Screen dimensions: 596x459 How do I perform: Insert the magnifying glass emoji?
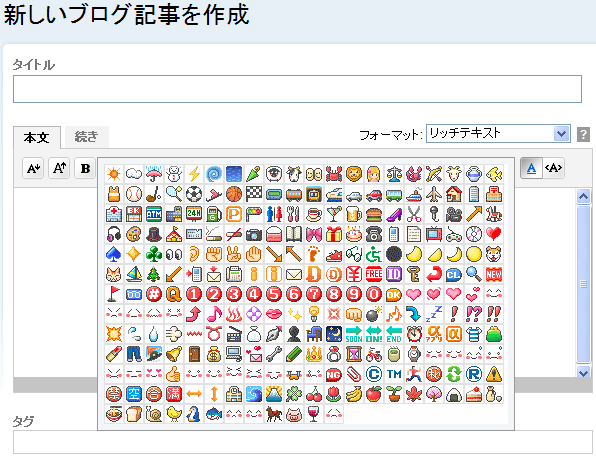[x=474, y=274]
